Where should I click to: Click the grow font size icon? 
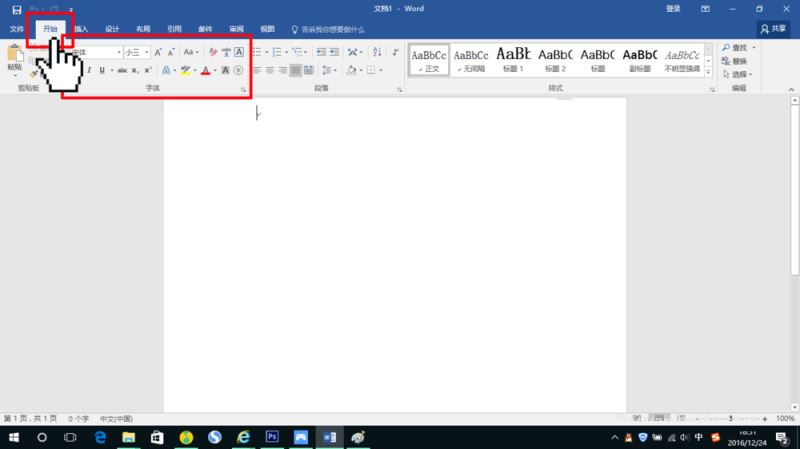[x=158, y=52]
